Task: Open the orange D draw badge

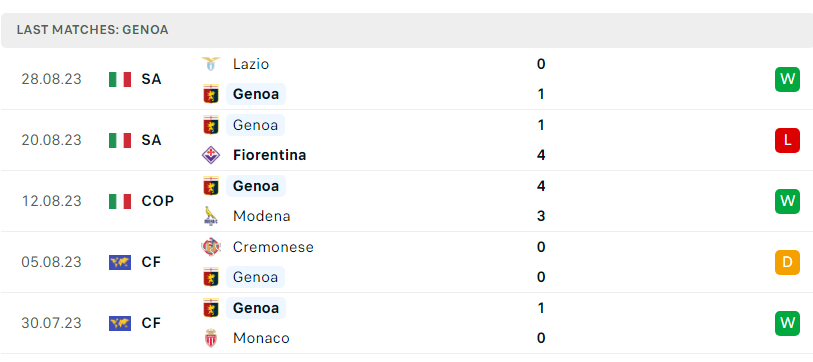Action: pos(787,262)
